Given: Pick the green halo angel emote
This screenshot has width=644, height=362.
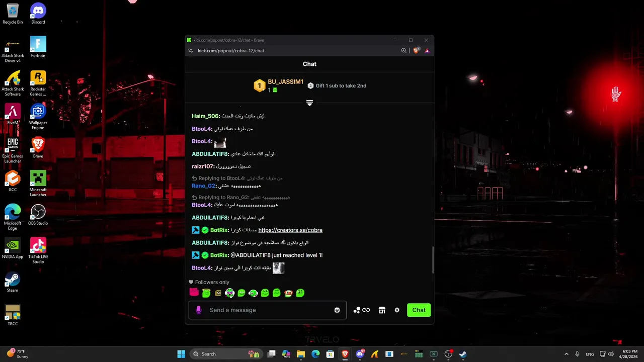Looking at the screenshot, I should pyautogui.click(x=206, y=293).
